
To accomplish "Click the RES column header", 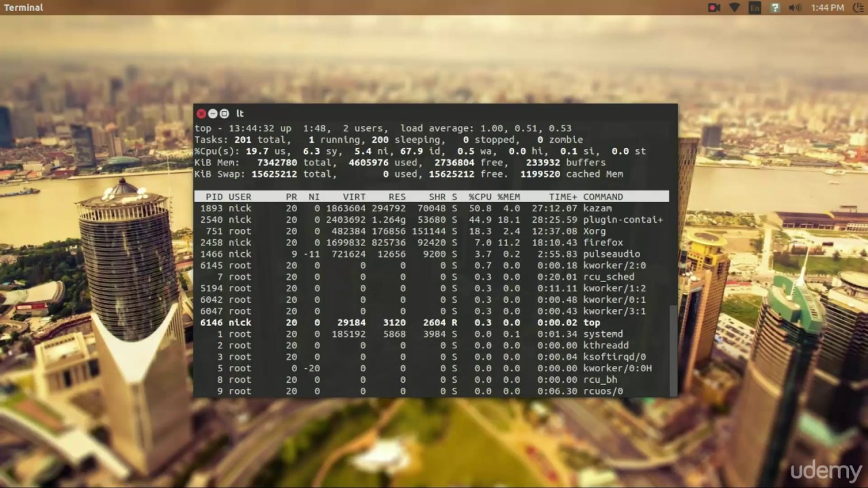I will (397, 197).
